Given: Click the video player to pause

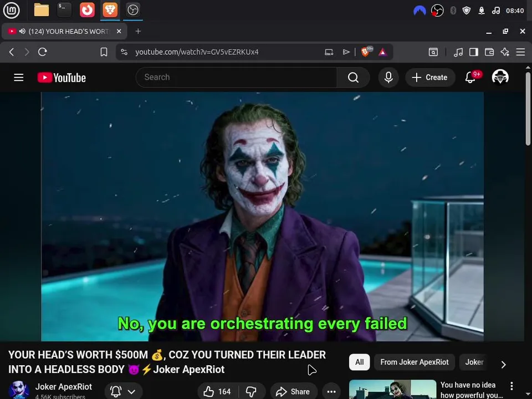Looking at the screenshot, I should click(x=262, y=217).
